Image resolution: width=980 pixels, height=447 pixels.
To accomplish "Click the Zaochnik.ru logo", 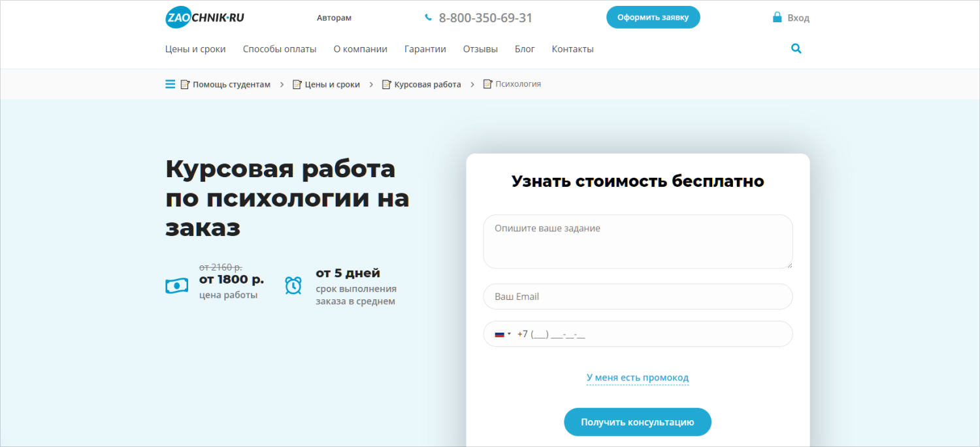I will coord(204,18).
